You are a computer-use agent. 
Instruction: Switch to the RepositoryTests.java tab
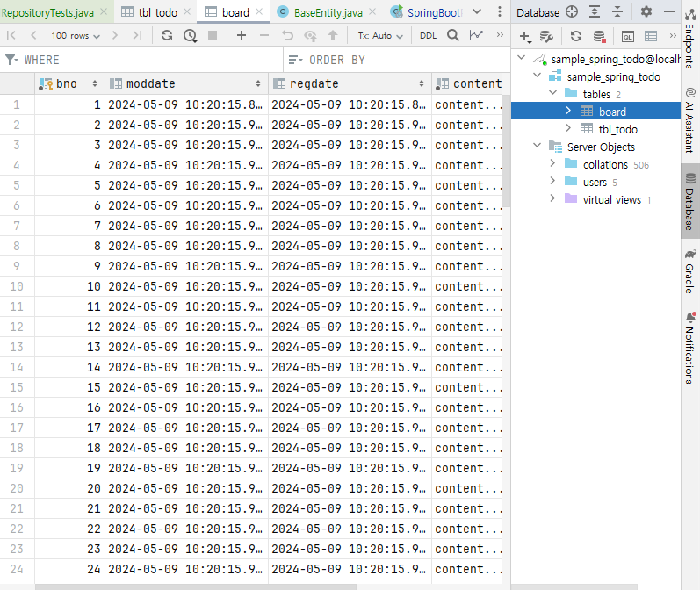[47, 12]
